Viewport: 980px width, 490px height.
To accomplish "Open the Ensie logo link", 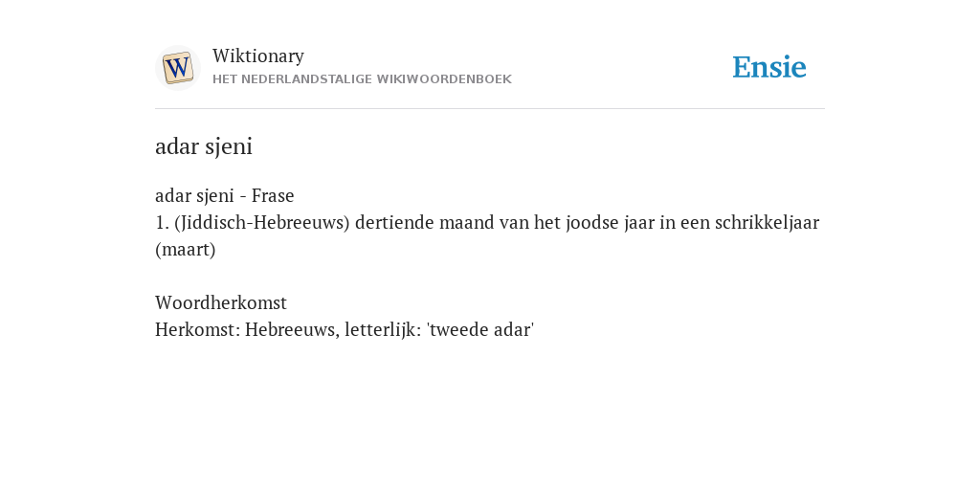I will [x=768, y=67].
